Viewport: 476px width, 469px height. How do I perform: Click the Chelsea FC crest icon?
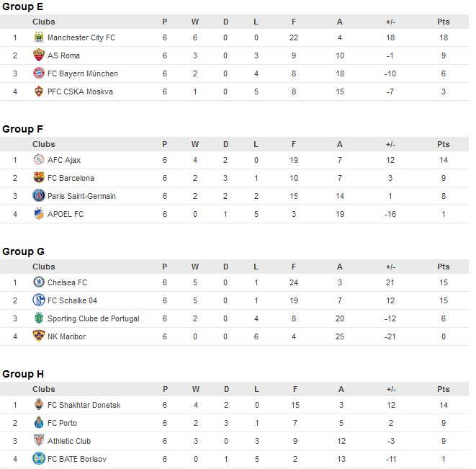(x=39, y=282)
